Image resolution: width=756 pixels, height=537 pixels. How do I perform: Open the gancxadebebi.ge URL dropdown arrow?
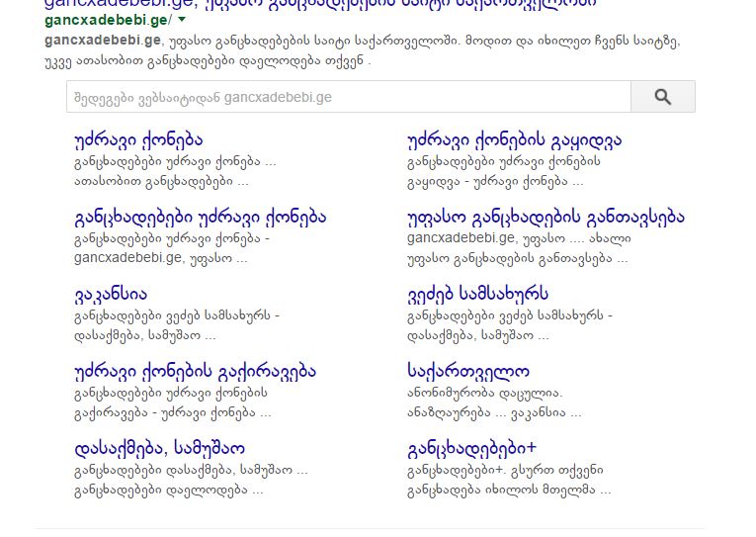click(182, 20)
